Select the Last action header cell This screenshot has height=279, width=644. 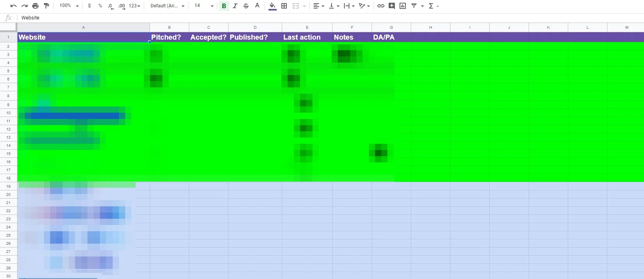coord(307,37)
